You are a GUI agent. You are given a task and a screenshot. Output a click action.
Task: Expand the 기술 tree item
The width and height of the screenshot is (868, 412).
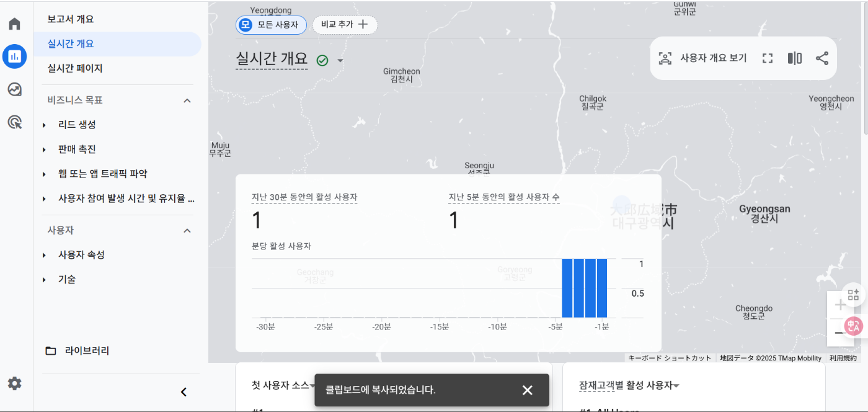point(45,280)
